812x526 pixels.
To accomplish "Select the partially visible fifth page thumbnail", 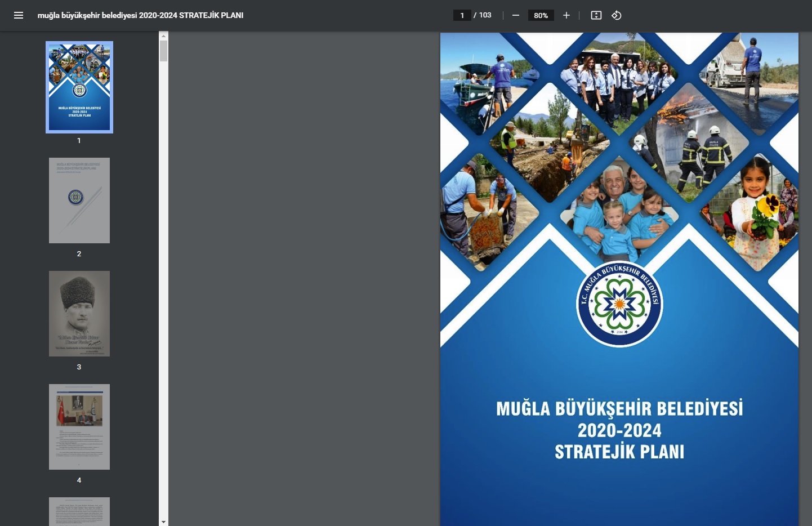I will click(79, 511).
